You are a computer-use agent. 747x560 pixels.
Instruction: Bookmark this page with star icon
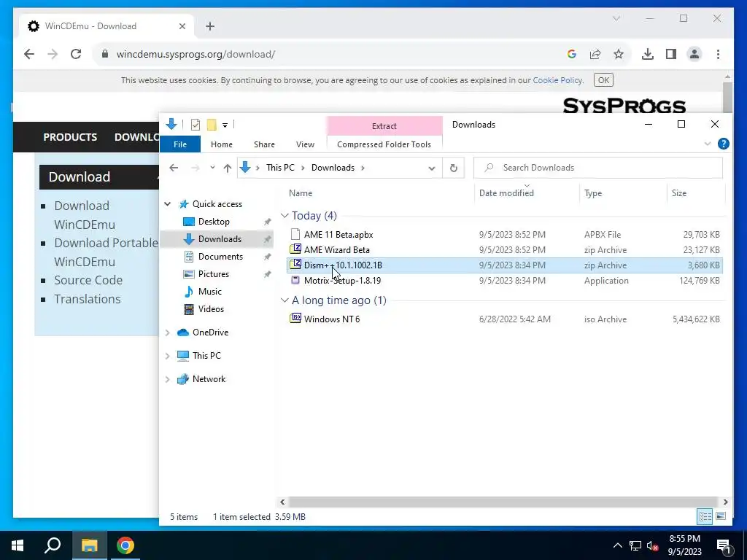[x=619, y=54]
